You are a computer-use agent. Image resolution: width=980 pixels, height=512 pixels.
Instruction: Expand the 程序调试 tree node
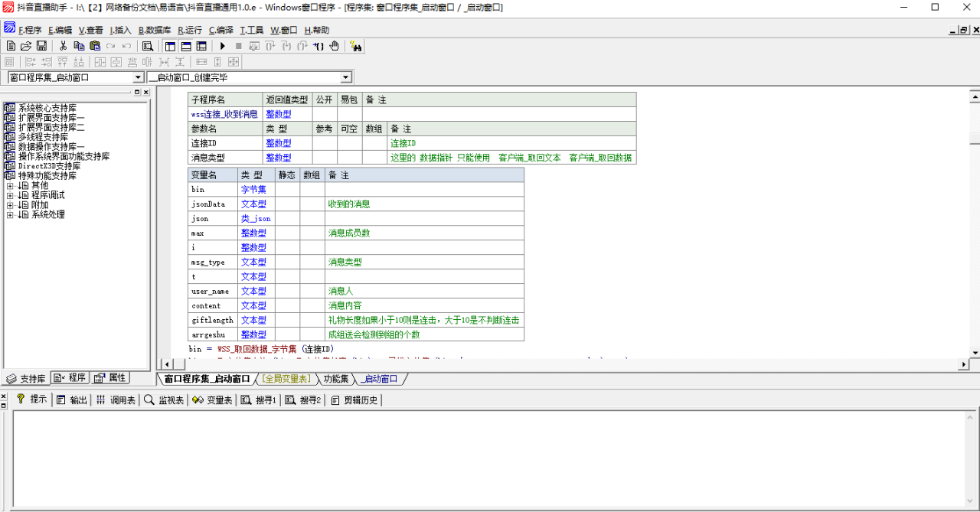(10, 195)
